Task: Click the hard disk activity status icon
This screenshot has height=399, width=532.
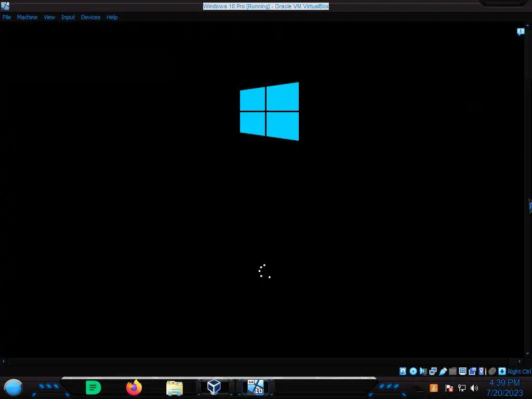Action: pyautogui.click(x=403, y=371)
